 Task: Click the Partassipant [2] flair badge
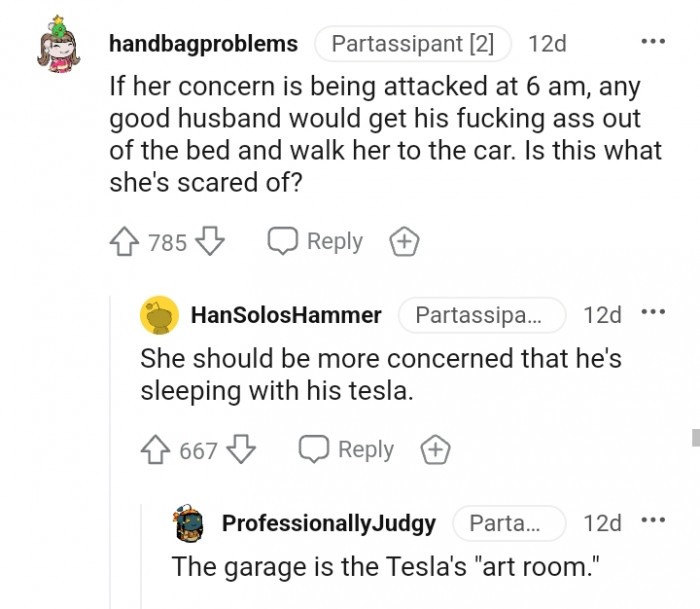(412, 44)
